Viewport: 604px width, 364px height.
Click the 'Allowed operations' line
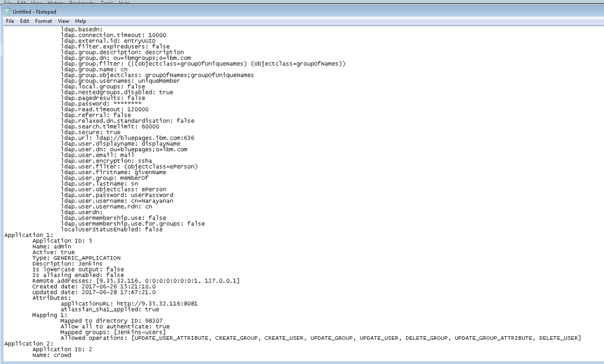click(321, 338)
